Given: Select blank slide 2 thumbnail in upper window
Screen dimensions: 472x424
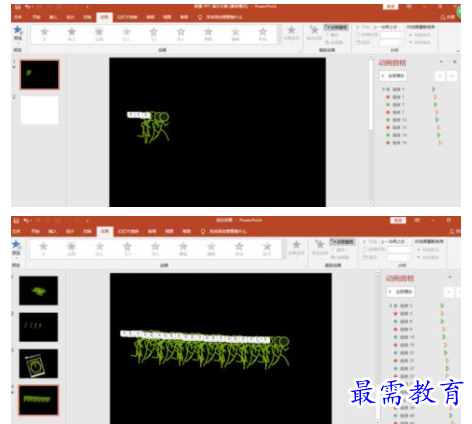Looking at the screenshot, I should coord(40,110).
